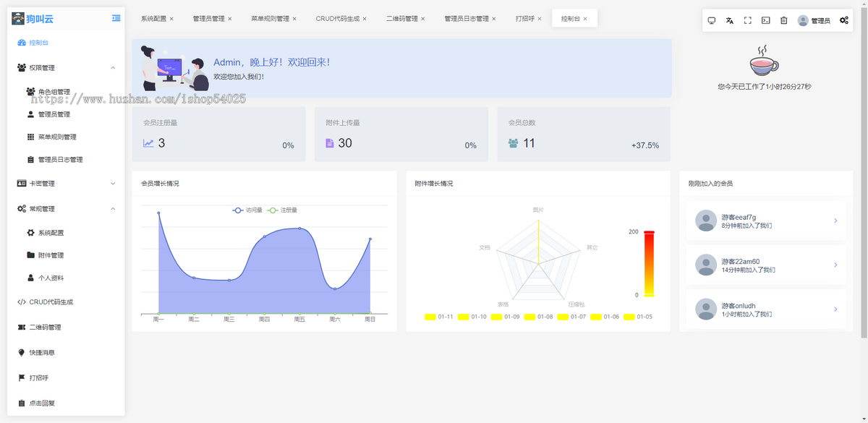
Task: Click the 管理员管理 user icon
Action: pyautogui.click(x=30, y=114)
